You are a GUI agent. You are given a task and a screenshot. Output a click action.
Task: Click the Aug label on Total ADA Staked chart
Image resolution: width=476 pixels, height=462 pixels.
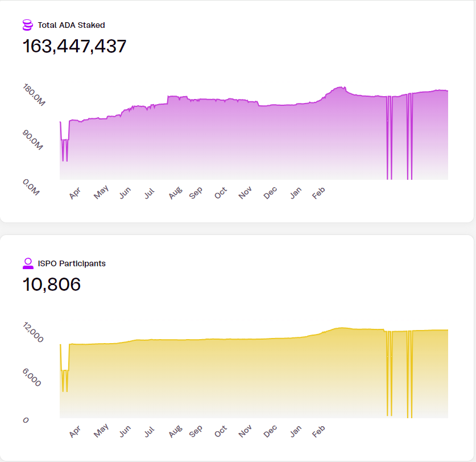point(175,194)
